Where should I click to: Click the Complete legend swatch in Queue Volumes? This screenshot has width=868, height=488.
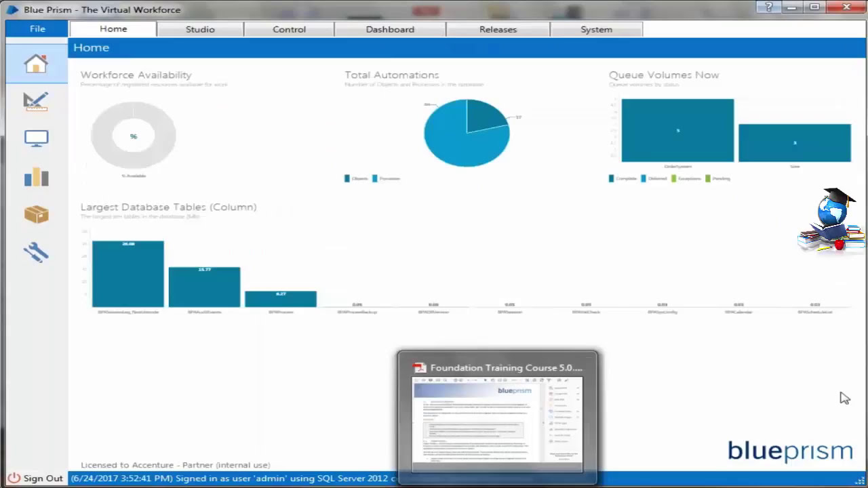(612, 178)
